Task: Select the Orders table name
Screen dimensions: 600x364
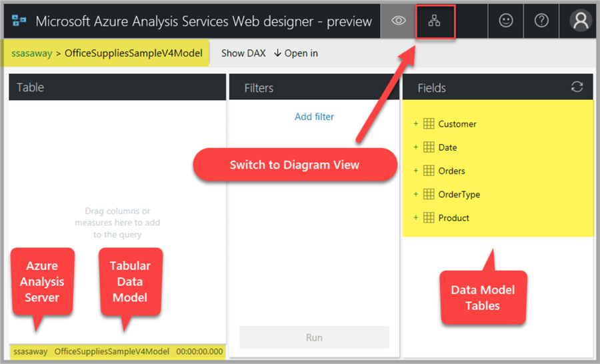Action: tap(451, 171)
